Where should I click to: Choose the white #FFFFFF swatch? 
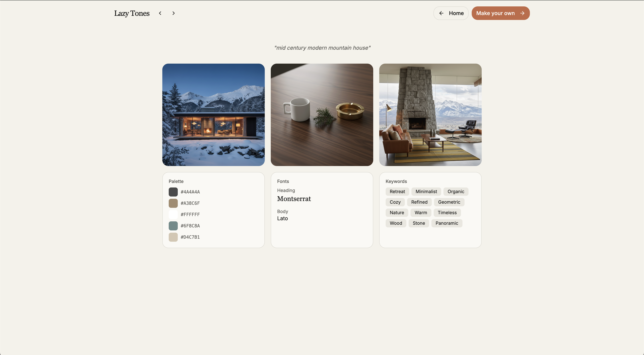click(173, 214)
